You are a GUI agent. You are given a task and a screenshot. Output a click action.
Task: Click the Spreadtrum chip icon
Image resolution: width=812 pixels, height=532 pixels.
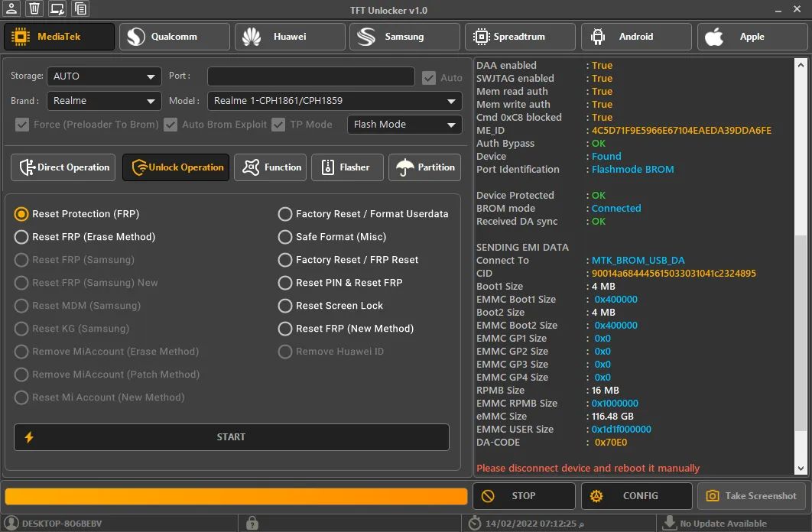pyautogui.click(x=481, y=37)
